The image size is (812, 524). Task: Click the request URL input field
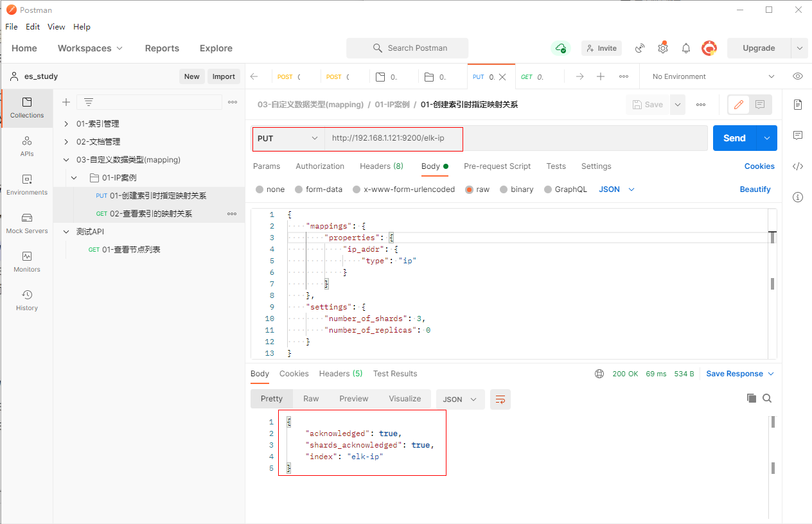[514, 138]
